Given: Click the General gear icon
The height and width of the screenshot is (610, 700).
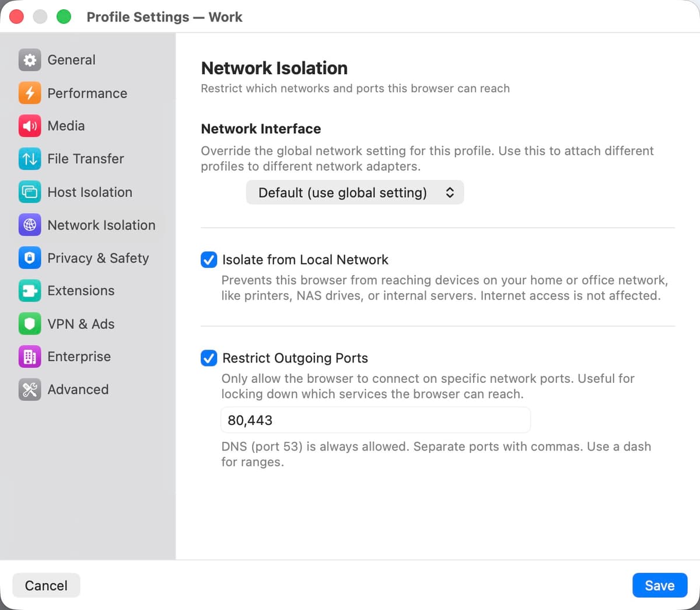Looking at the screenshot, I should tap(30, 60).
